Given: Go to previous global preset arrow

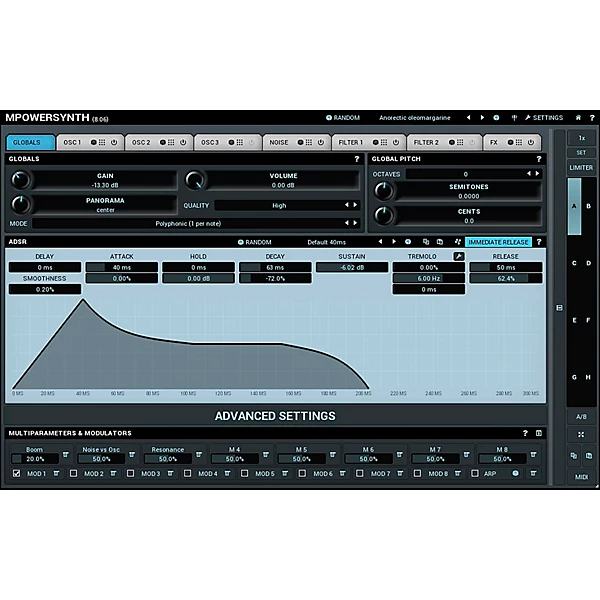Looking at the screenshot, I should (468, 117).
